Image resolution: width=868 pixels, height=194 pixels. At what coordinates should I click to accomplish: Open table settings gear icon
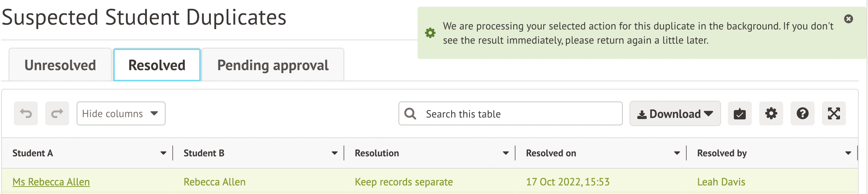[771, 113]
